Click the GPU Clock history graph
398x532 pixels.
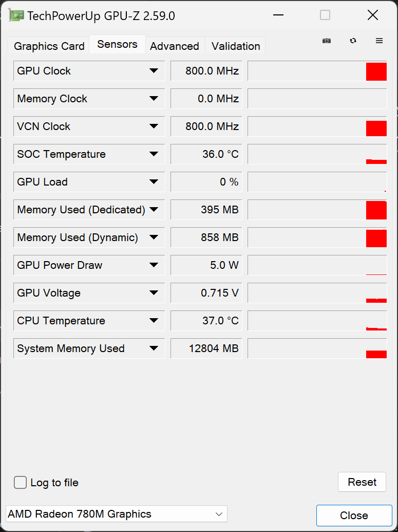[x=317, y=71]
